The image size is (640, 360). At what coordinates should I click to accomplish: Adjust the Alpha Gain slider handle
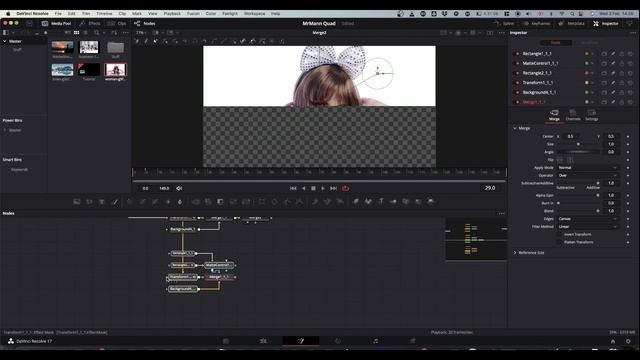tap(598, 196)
